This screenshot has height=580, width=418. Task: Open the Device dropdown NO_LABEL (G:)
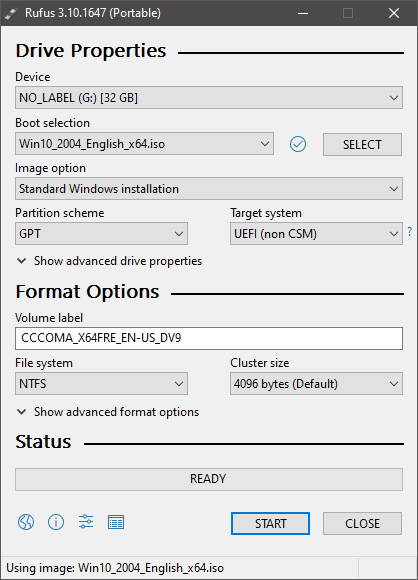pos(209,98)
